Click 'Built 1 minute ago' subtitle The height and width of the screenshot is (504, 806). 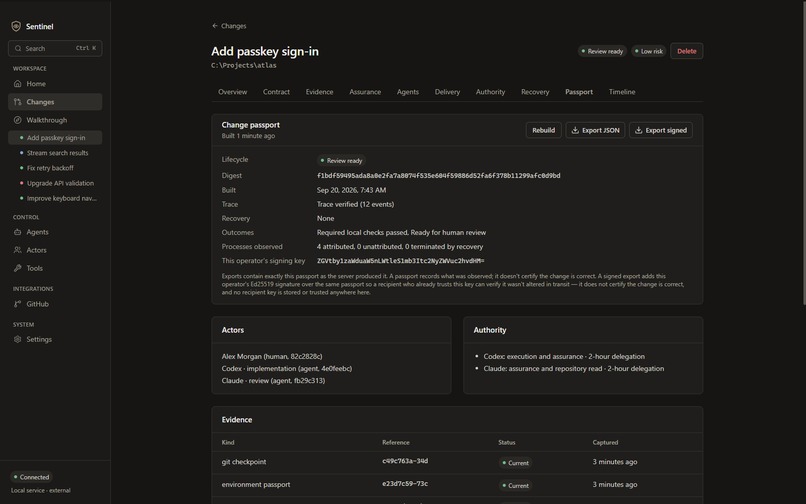248,136
